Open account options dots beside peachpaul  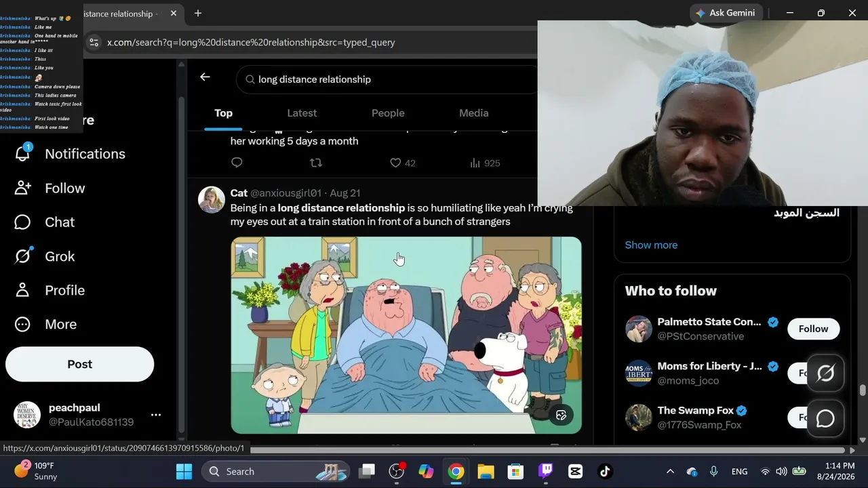[156, 415]
